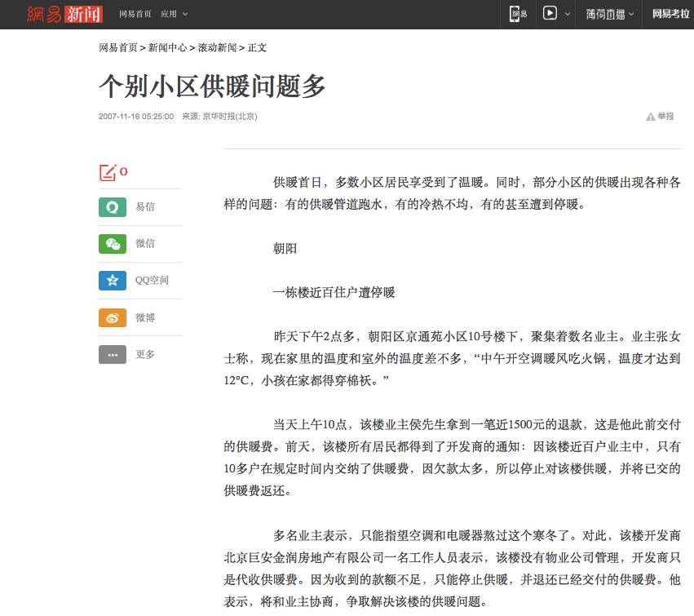Open 网易考拉 link in header
Image resolution: width=694 pixels, height=616 pixels.
[670, 14]
